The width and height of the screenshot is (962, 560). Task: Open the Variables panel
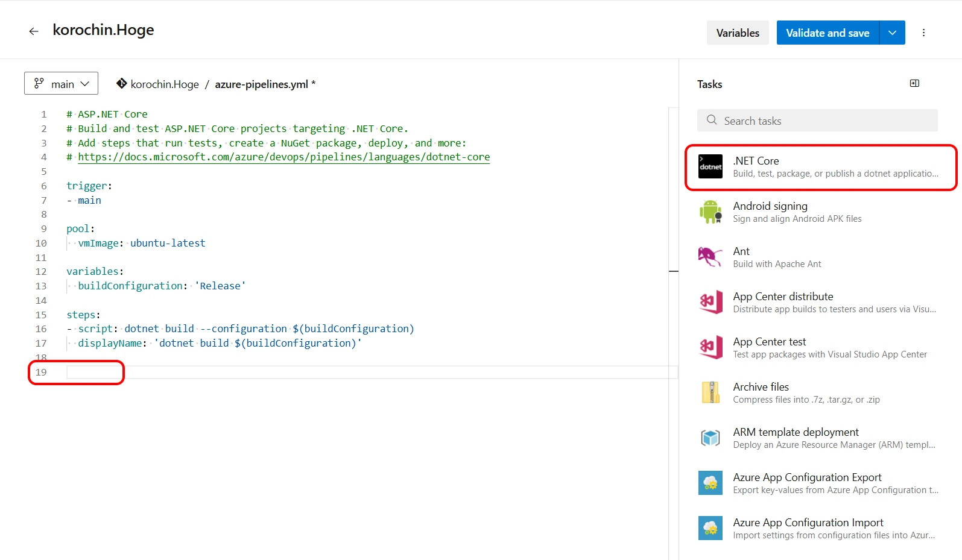pos(737,33)
